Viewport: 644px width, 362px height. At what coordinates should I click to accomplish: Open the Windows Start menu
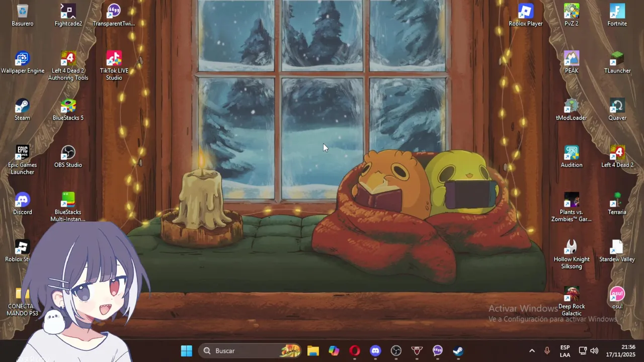click(186, 350)
